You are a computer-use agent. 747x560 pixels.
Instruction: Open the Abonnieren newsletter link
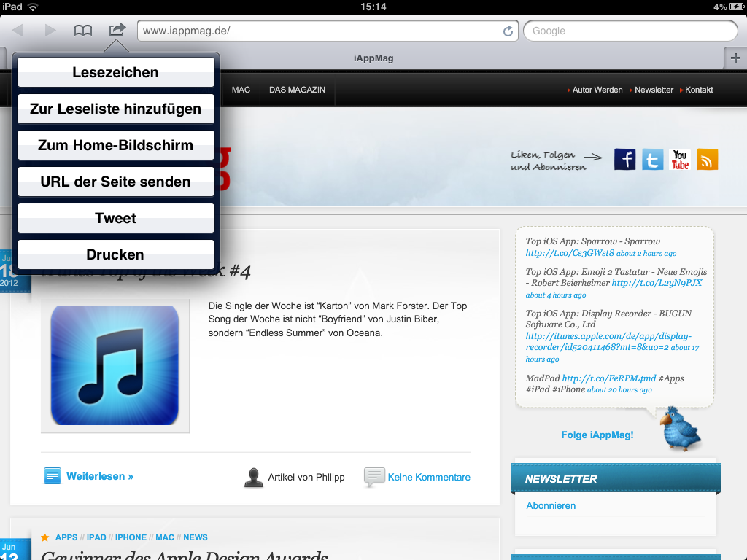pyautogui.click(x=551, y=506)
